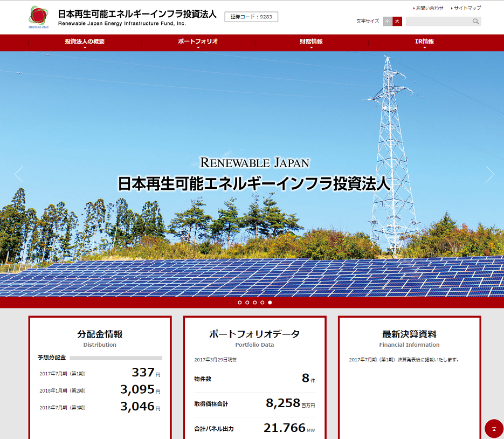Click the scroll-to-top round button
This screenshot has height=439, width=504.
point(494,429)
